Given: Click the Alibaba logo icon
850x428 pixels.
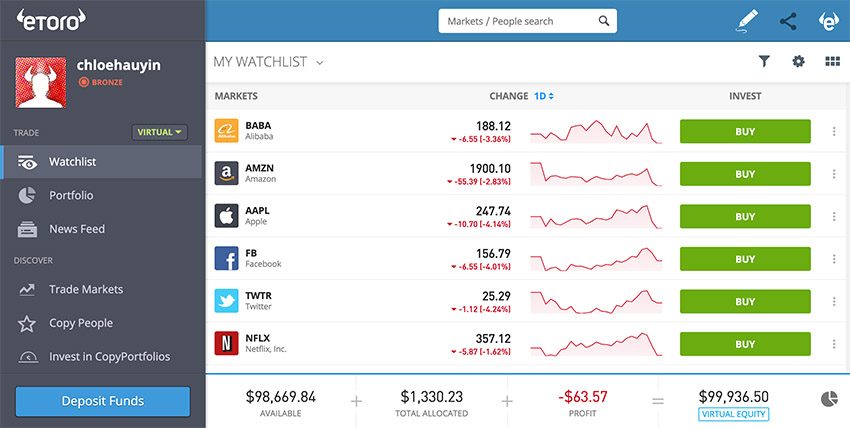Looking at the screenshot, I should tap(227, 131).
